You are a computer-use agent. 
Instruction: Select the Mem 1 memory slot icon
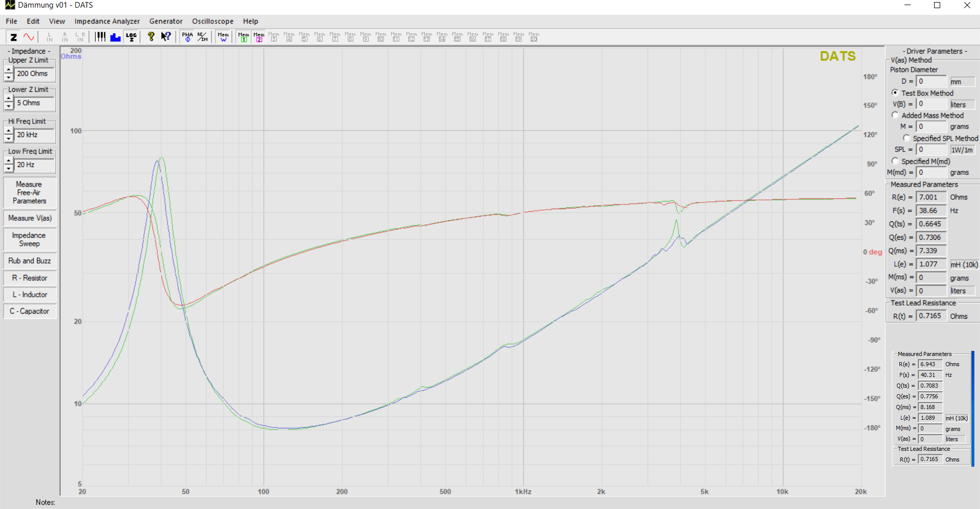point(243,37)
